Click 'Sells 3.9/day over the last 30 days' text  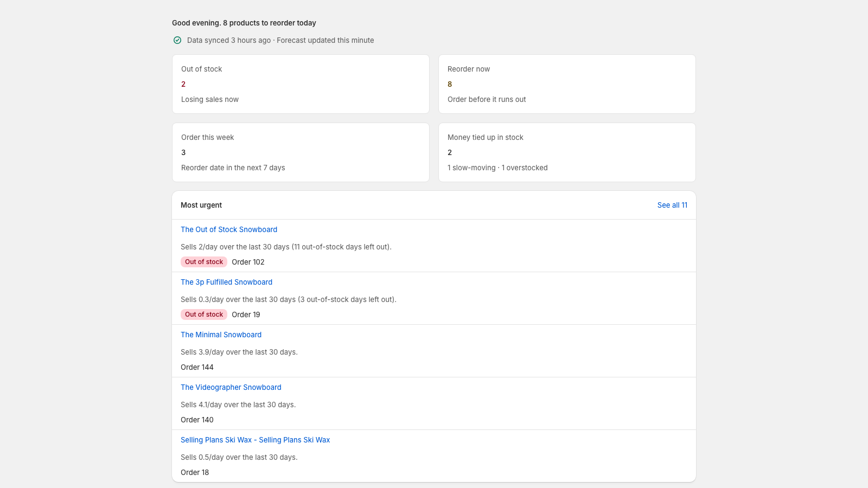(239, 352)
